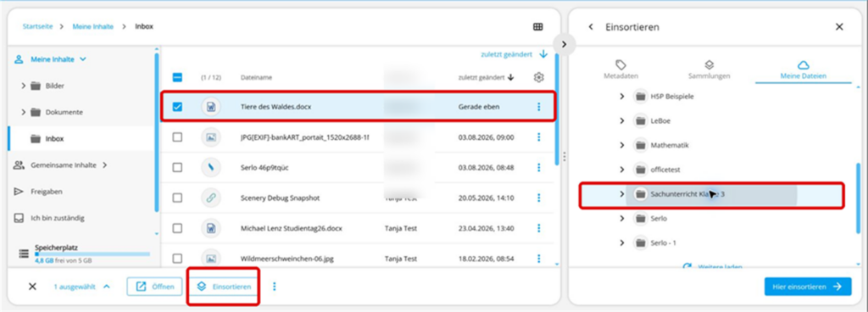Screen dimensions: 868x312
Task: Go to Meine Inhalte breadcrumb
Action: [93, 26]
